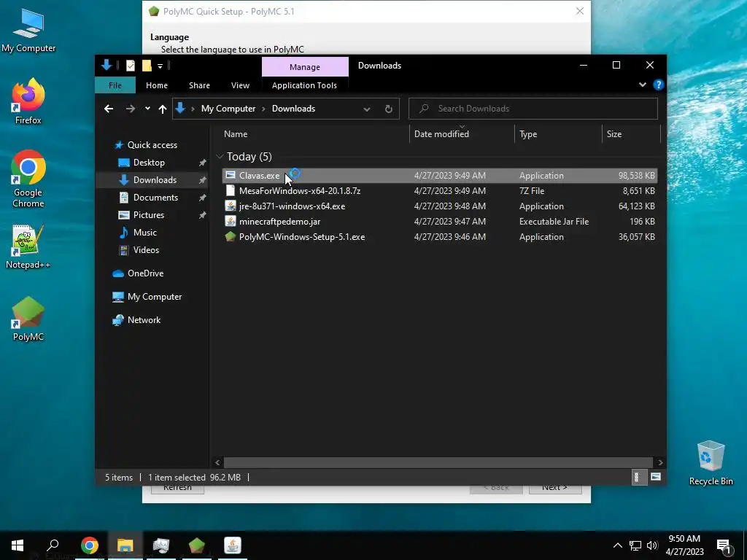Open Videos in navigation pane
Viewport: 747px width, 560px height.
146,250
